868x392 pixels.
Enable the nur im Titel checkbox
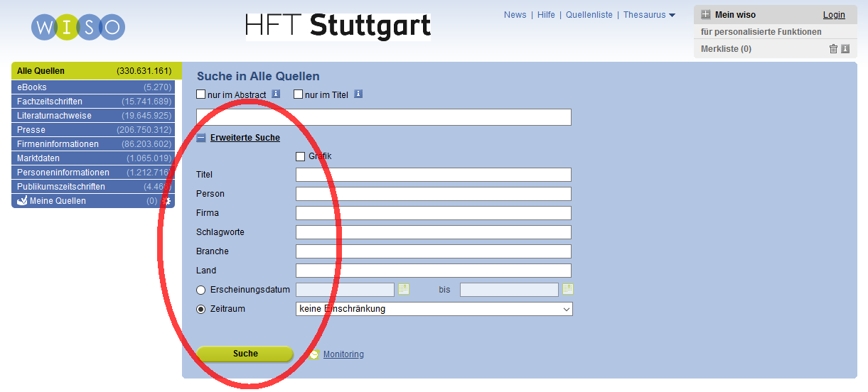(x=299, y=94)
